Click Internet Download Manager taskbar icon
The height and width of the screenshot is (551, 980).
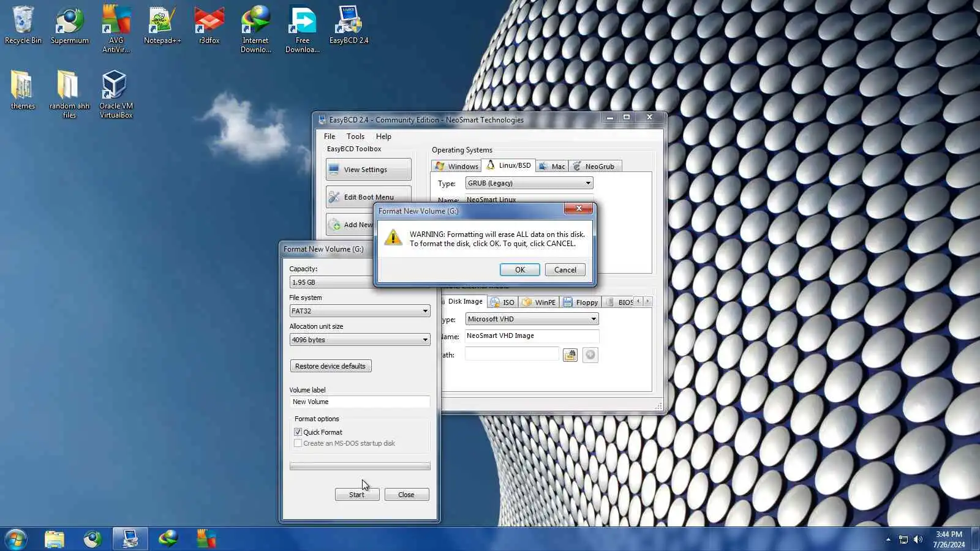pyautogui.click(x=168, y=539)
